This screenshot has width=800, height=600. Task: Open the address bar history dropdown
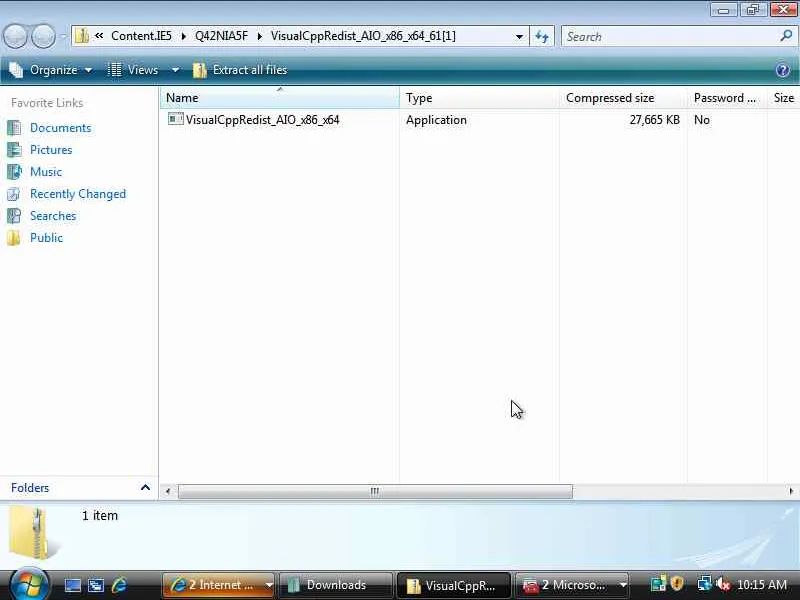point(519,36)
